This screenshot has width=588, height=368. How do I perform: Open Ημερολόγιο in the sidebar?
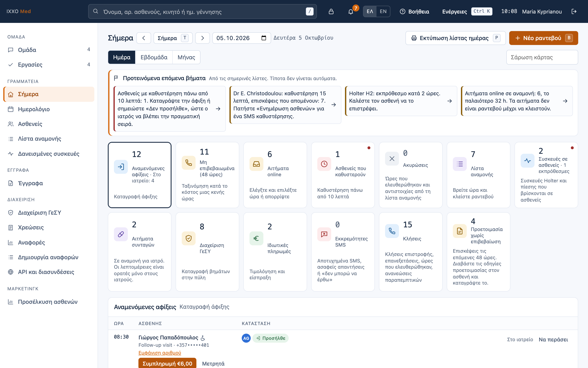pyautogui.click(x=49, y=109)
